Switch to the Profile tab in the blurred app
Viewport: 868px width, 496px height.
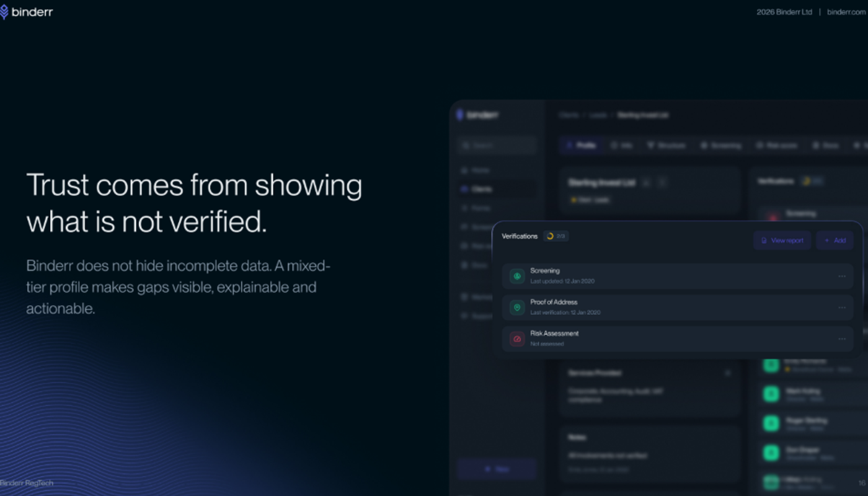[x=581, y=145]
